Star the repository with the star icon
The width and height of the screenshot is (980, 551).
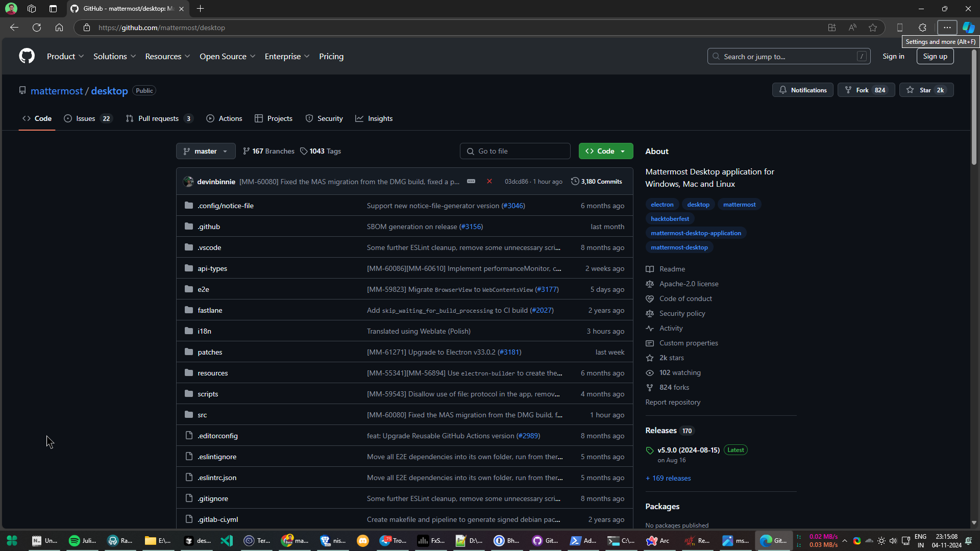click(911, 90)
